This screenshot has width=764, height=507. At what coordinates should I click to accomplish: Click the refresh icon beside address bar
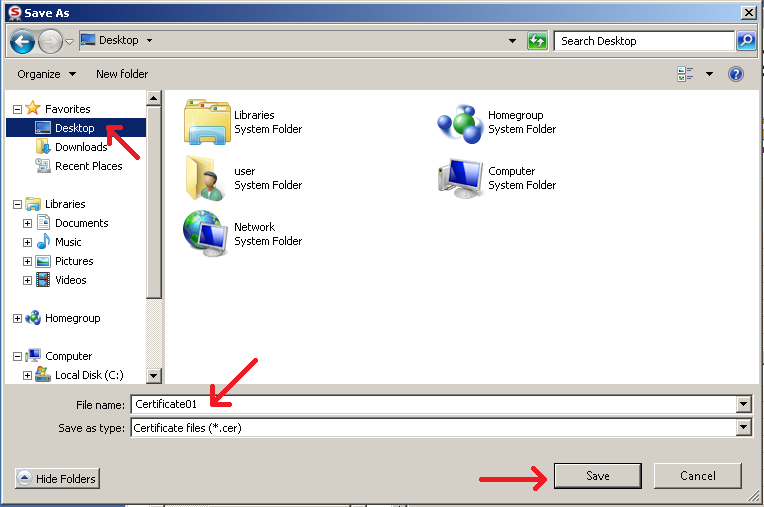pos(538,41)
